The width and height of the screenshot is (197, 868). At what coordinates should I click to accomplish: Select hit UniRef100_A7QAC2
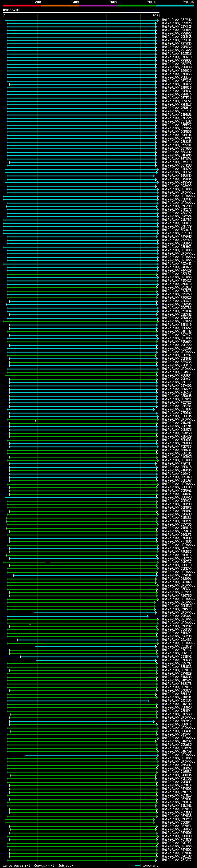176,84
